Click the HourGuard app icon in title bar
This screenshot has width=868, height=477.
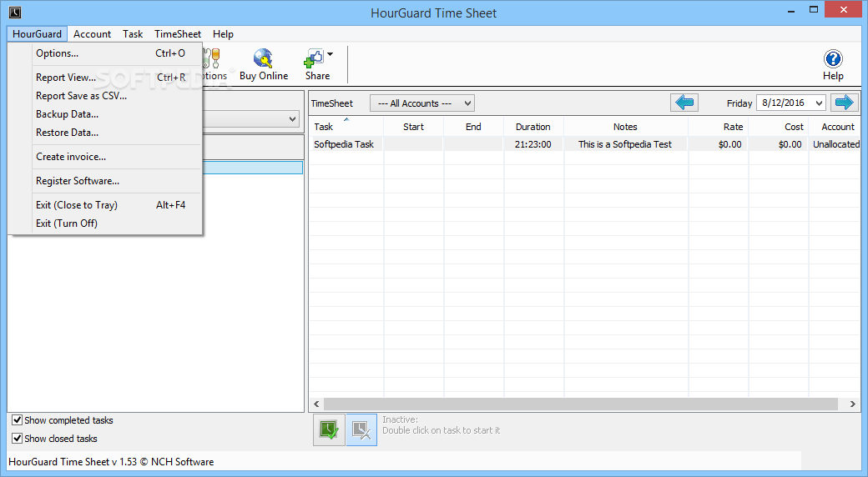16,13
